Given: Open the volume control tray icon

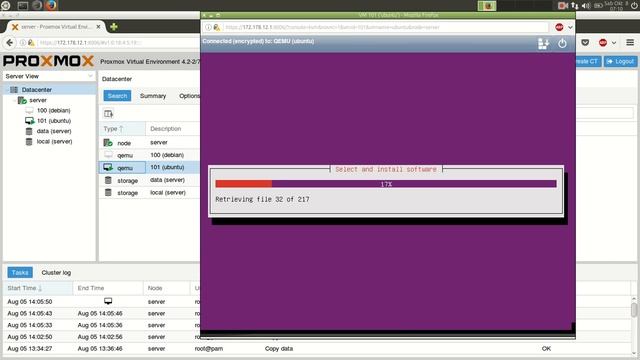Looking at the screenshot, I should point(586,5).
